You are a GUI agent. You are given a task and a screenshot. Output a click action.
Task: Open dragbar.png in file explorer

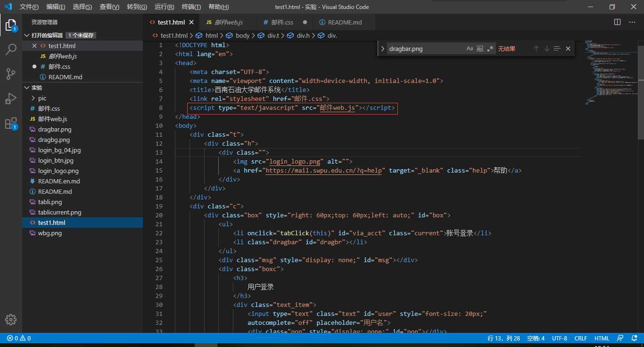(x=55, y=129)
